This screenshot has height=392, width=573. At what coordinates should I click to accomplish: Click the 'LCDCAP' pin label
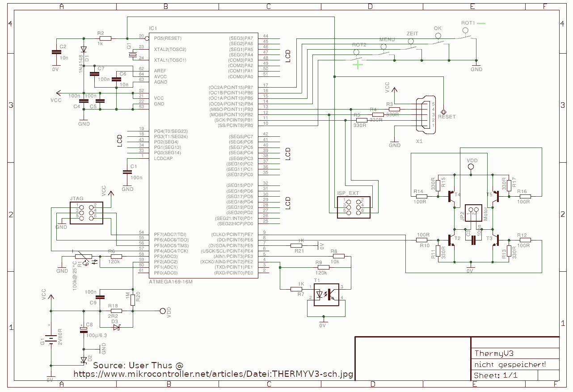163,158
